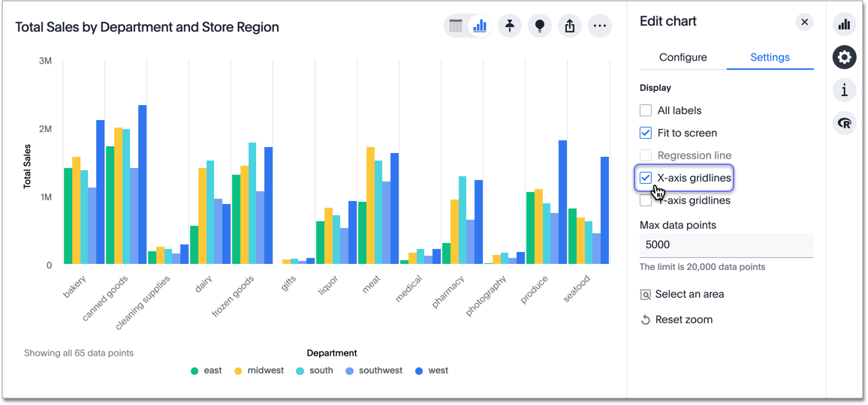Viewport: 868px width, 405px height.
Task: Click the Max data points input field
Action: [x=726, y=244]
